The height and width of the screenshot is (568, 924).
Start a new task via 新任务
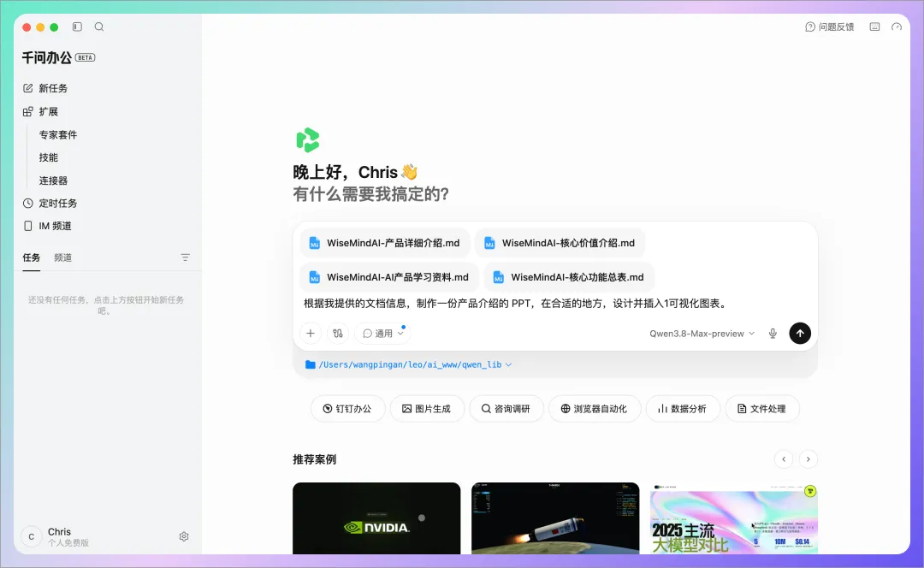coord(45,88)
